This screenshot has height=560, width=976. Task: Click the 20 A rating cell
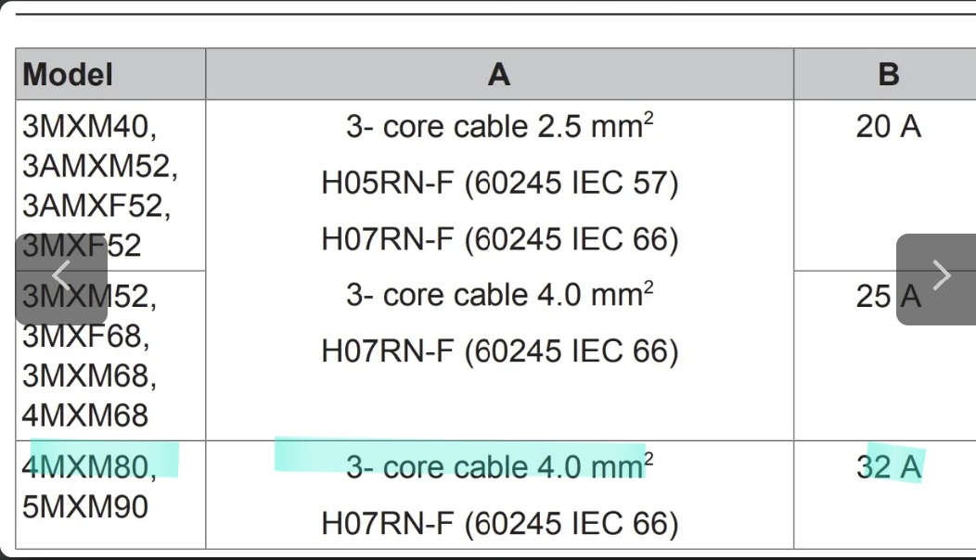click(x=888, y=127)
